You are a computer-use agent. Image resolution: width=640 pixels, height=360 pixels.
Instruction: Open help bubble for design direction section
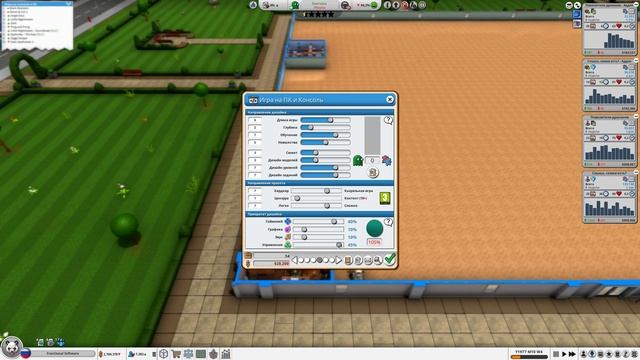(388, 120)
